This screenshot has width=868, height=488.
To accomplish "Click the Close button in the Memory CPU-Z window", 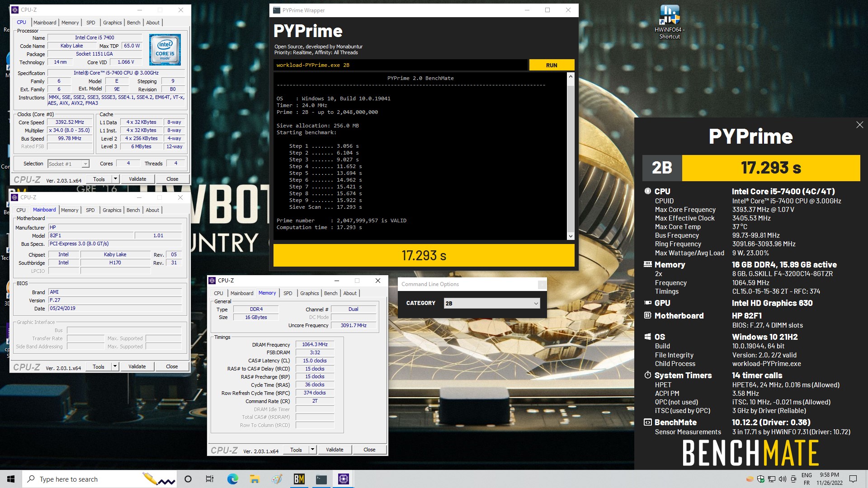I will click(x=369, y=450).
